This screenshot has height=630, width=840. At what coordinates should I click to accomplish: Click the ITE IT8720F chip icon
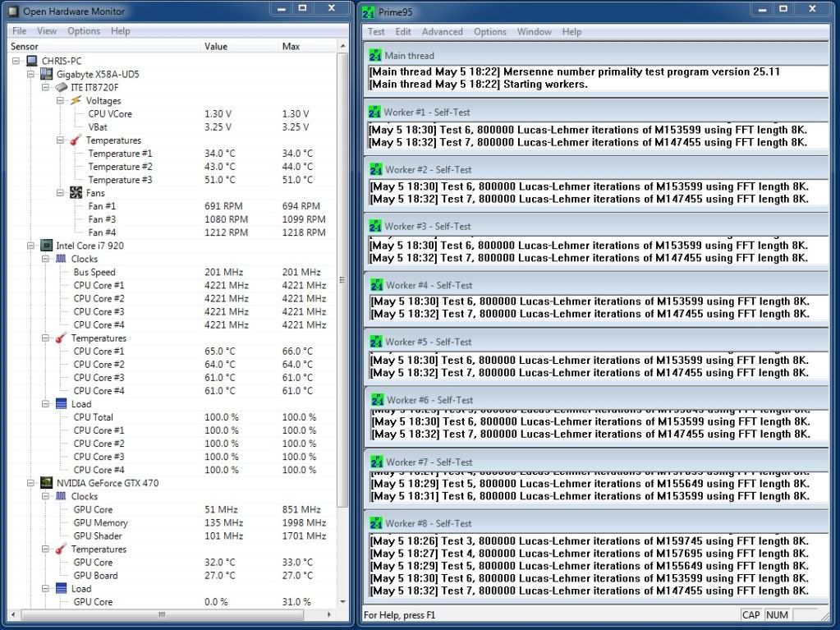point(62,87)
